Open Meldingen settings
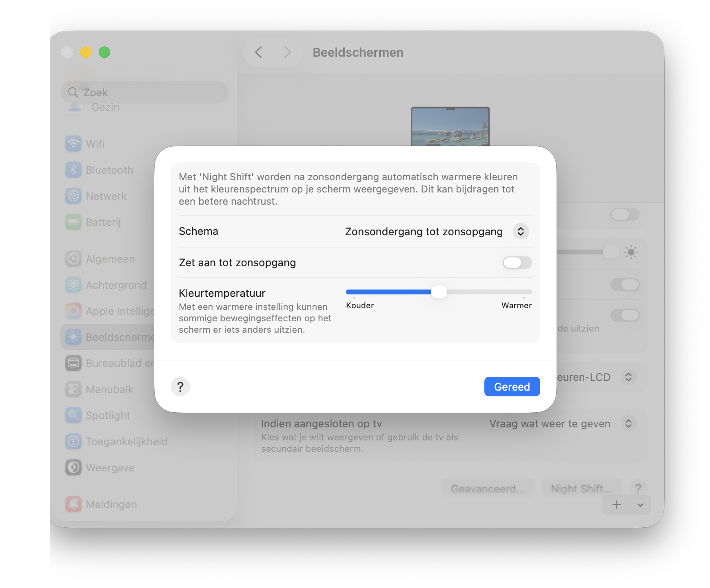Viewport: 710px width, 588px height. 111,504
